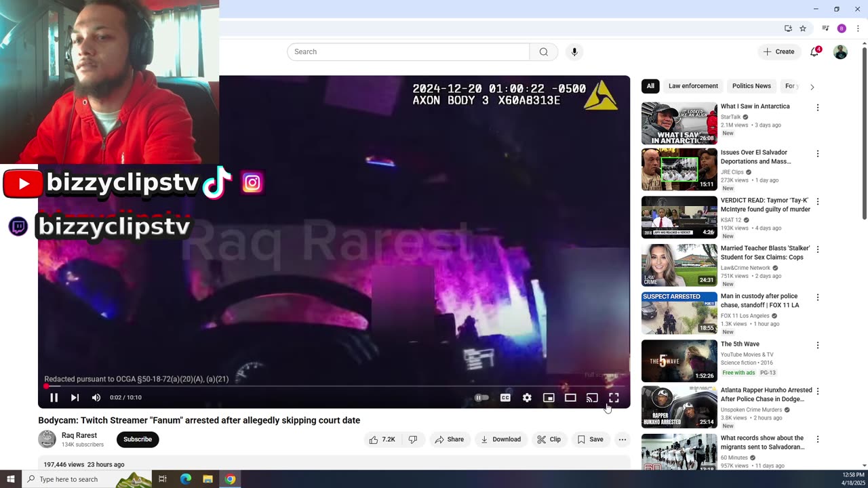Open Atlanta Rapper Hunxho Arrested video title
Image resolution: width=868 pixels, height=488 pixels.
(766, 394)
